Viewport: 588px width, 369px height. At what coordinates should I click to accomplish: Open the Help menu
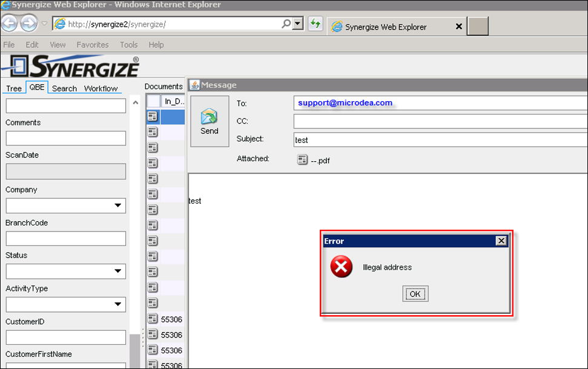(156, 45)
